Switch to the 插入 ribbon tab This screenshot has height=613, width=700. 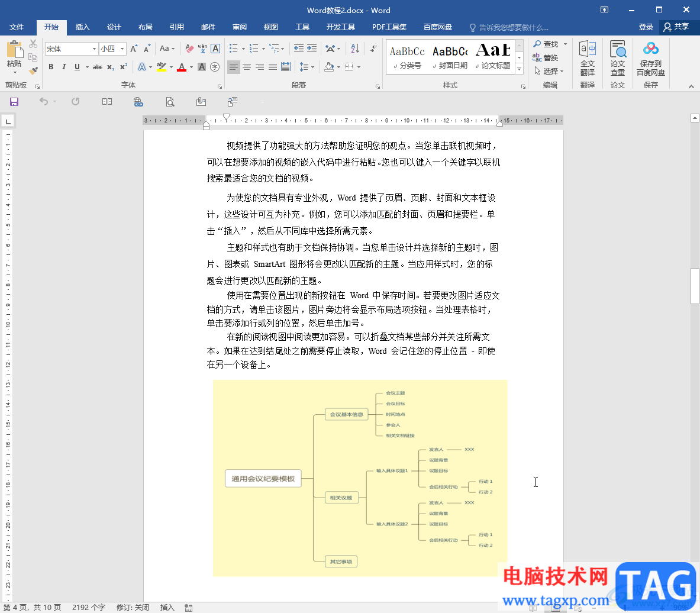tap(83, 27)
